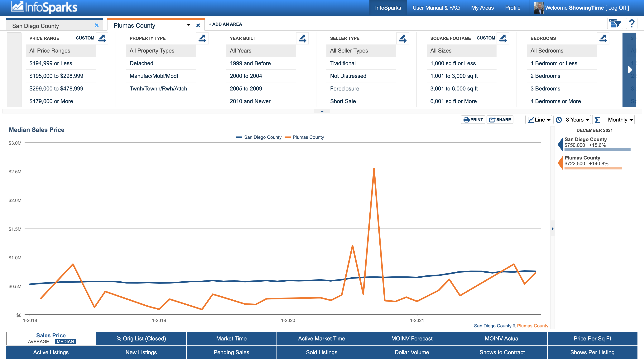This screenshot has height=360, width=644.
Task: Open the 3 Years time range dropdown
Action: pyautogui.click(x=572, y=120)
